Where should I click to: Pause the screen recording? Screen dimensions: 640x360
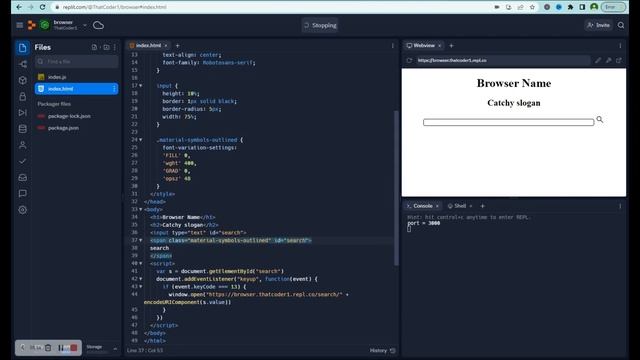60,348
